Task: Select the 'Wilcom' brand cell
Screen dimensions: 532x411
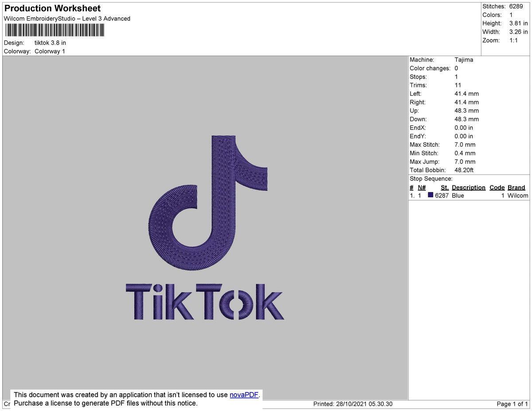Action: click(518, 196)
